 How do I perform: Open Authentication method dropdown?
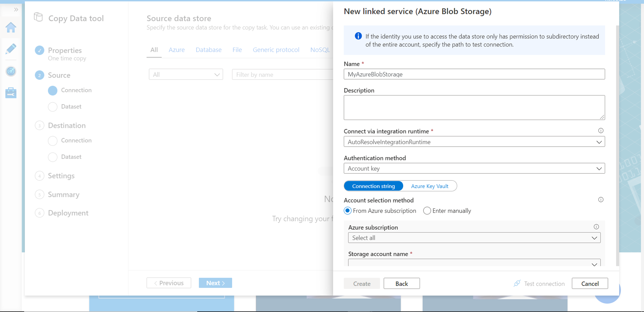(474, 169)
